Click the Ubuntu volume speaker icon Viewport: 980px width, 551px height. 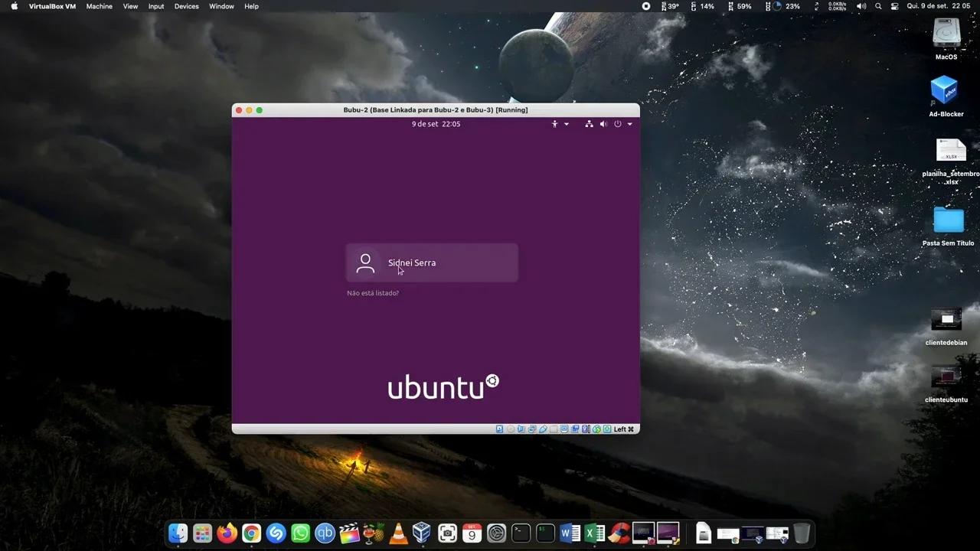(603, 124)
